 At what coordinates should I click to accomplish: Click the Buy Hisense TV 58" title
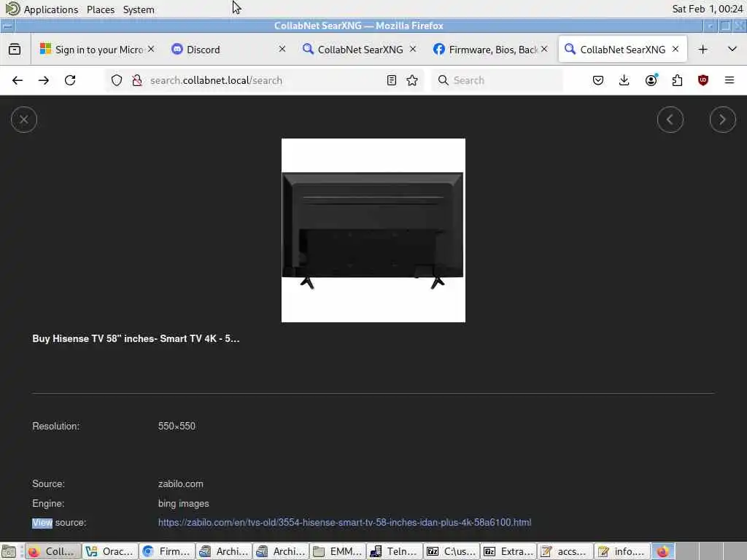(136, 338)
